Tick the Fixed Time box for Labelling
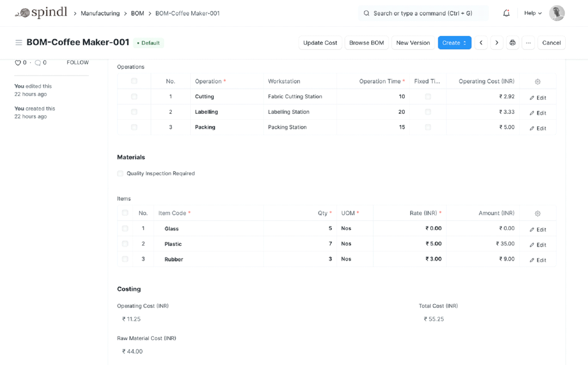 click(428, 112)
